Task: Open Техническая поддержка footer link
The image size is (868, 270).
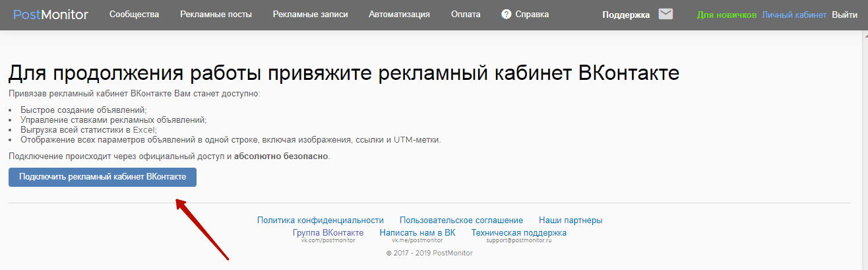Action: 518,233
